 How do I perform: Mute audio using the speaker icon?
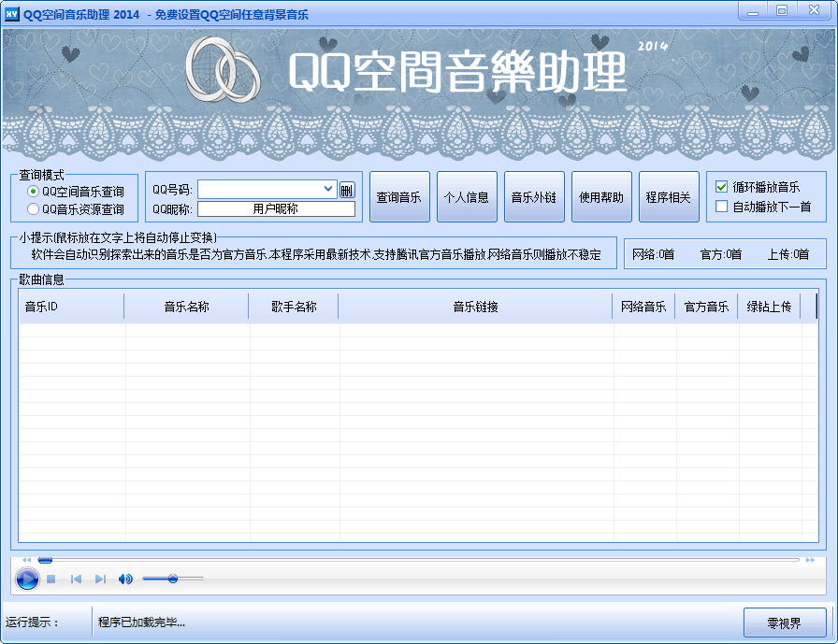pos(125,579)
